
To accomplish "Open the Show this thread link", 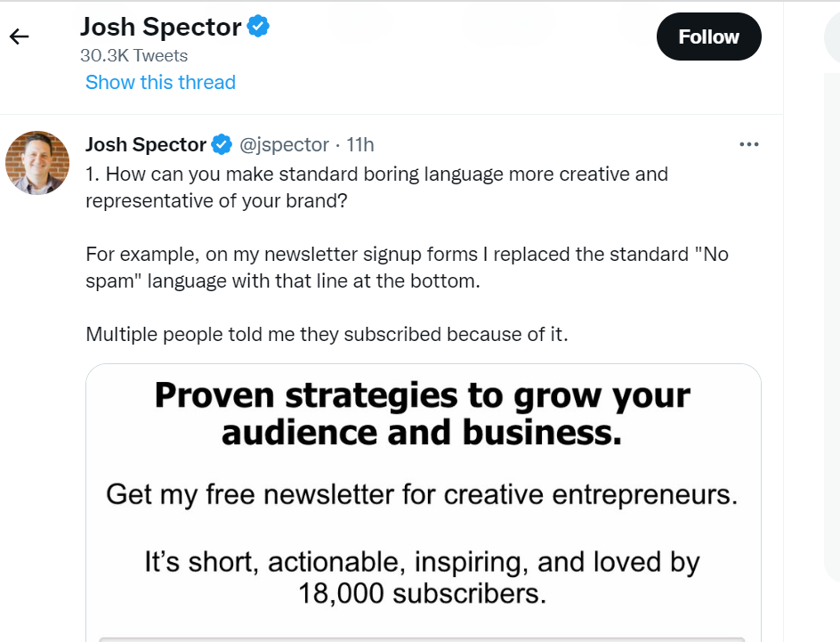I will [160, 83].
